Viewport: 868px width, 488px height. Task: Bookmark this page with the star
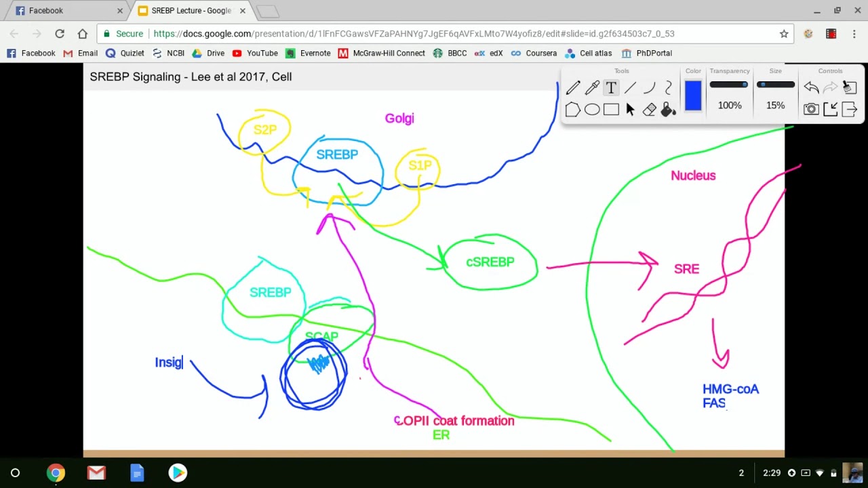tap(784, 34)
